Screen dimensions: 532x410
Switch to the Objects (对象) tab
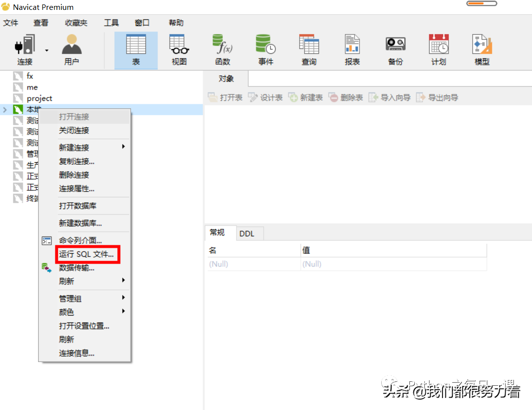pos(226,79)
